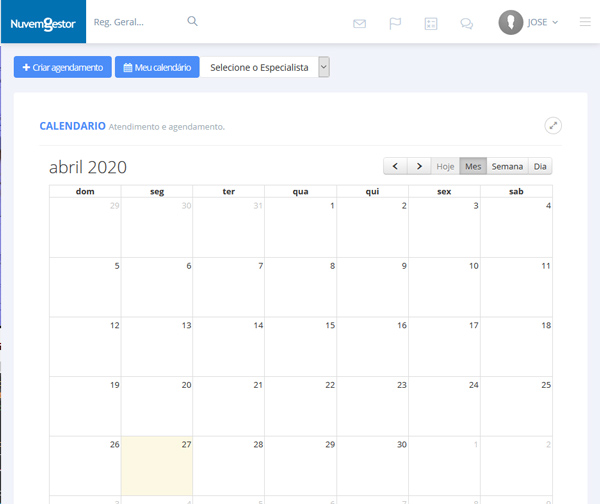The width and height of the screenshot is (600, 504).
Task: Select the highlighted day 27 cell
Action: click(157, 466)
